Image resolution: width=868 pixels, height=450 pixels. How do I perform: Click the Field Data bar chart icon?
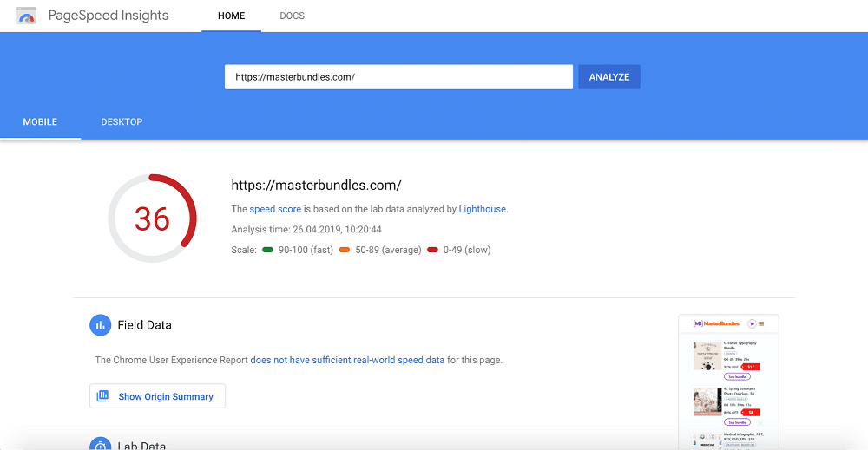tap(100, 325)
